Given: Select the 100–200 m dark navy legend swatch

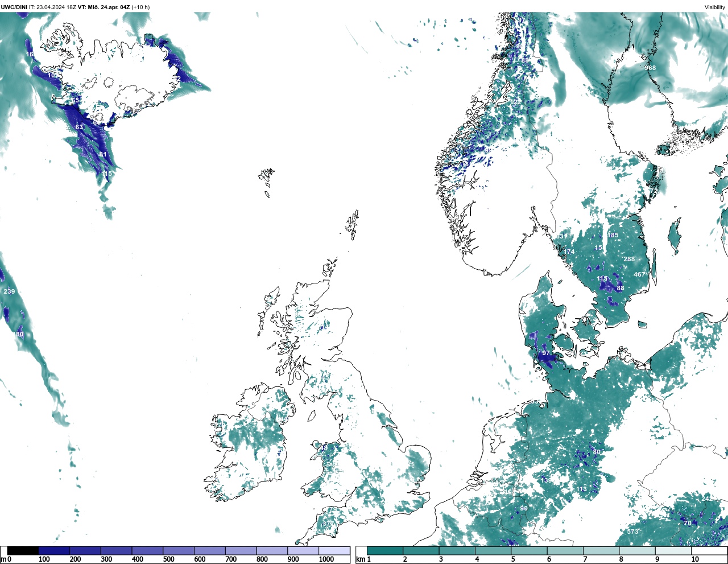Looking at the screenshot, I should 54,551.
